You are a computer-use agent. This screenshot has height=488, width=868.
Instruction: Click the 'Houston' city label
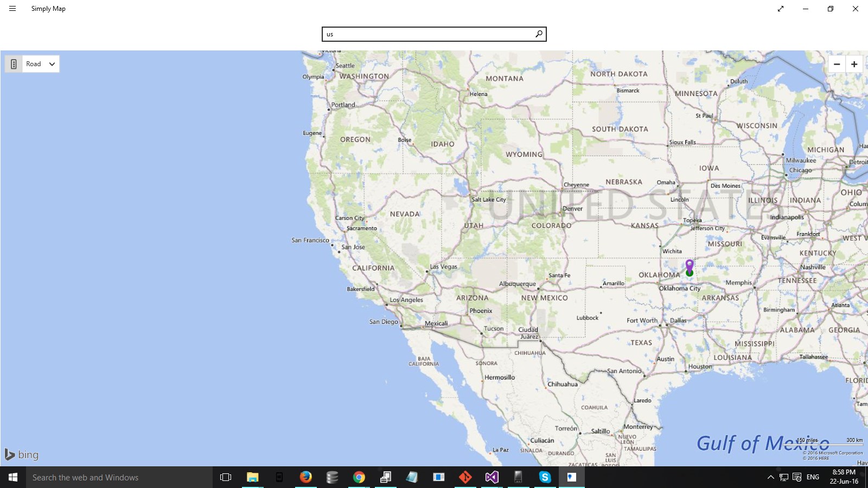[700, 367]
